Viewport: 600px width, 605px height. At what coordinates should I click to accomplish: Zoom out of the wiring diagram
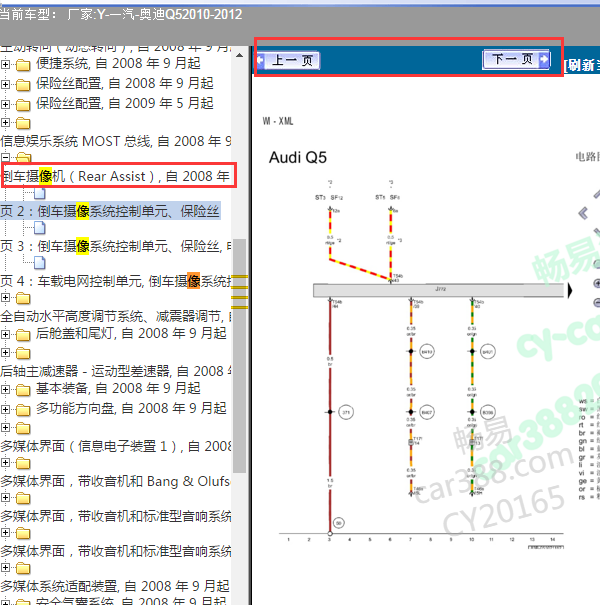(x=597, y=302)
